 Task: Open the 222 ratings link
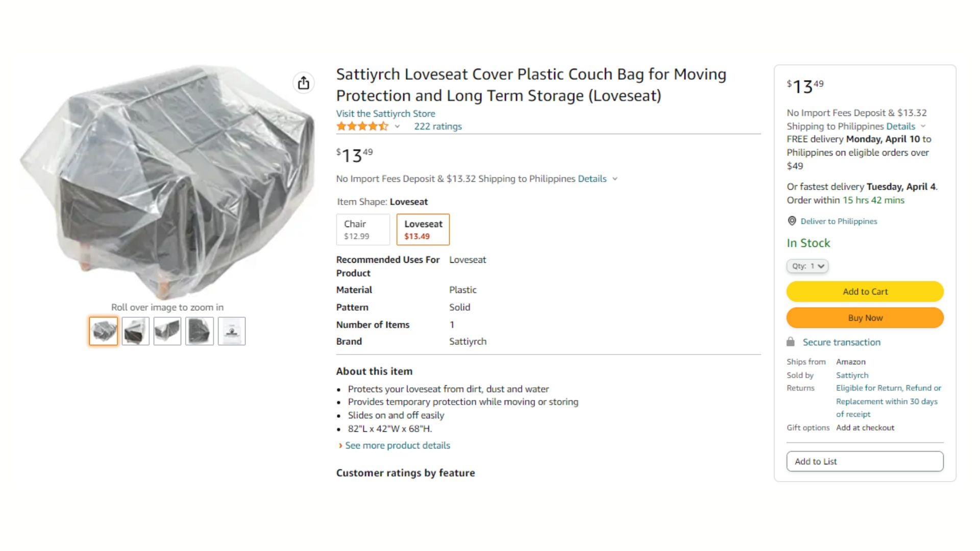pyautogui.click(x=438, y=126)
